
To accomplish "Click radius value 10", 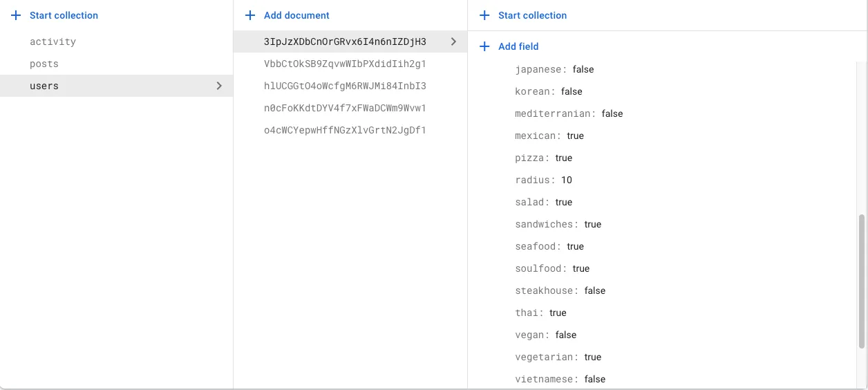I will tap(567, 180).
